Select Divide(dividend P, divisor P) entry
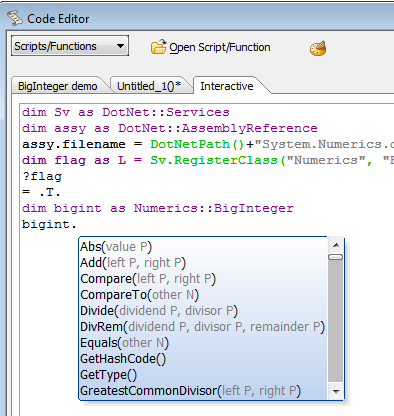The image size is (394, 416). pyautogui.click(x=203, y=311)
